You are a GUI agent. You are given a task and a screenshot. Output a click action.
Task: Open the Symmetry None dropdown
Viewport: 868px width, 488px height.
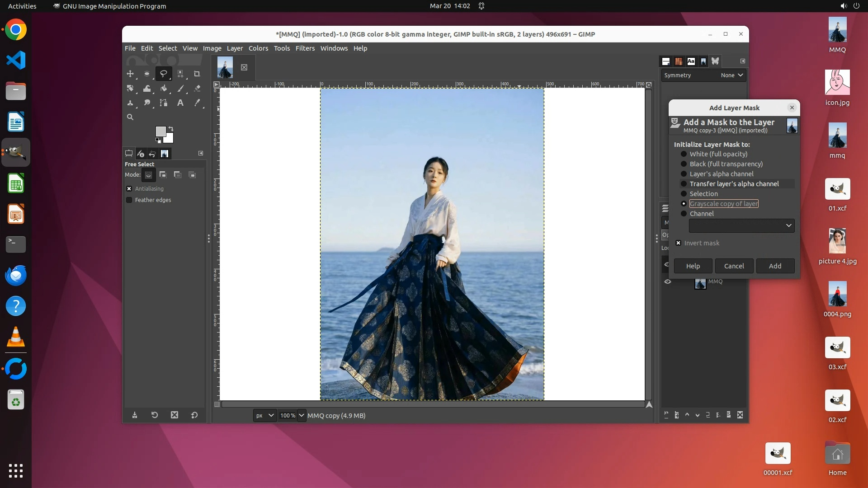[x=731, y=75]
